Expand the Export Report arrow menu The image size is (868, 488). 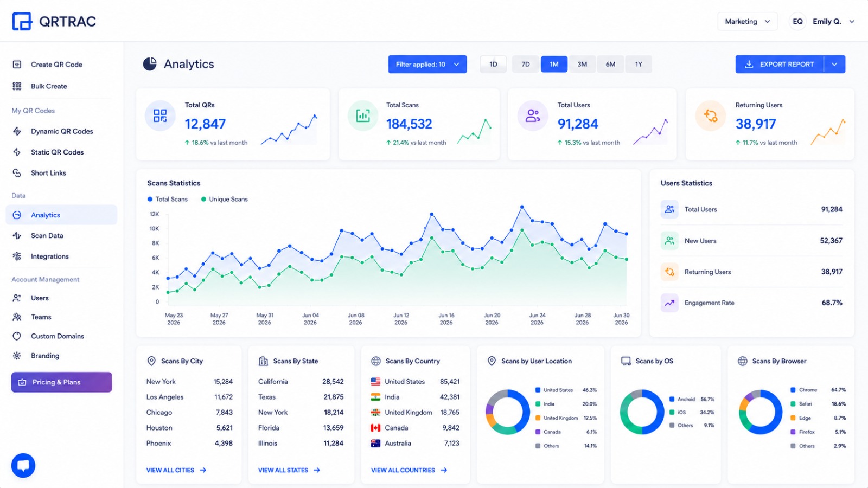point(834,64)
